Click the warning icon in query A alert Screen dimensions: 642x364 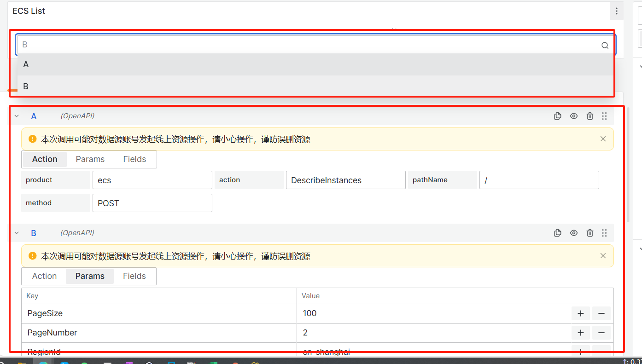pyautogui.click(x=32, y=139)
